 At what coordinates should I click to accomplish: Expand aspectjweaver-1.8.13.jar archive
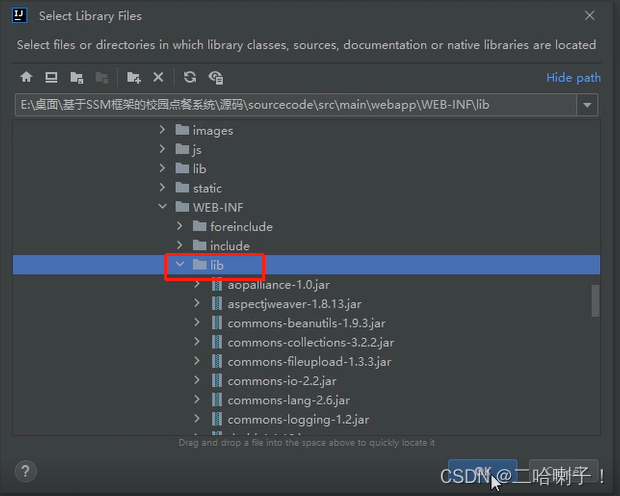[x=197, y=303]
